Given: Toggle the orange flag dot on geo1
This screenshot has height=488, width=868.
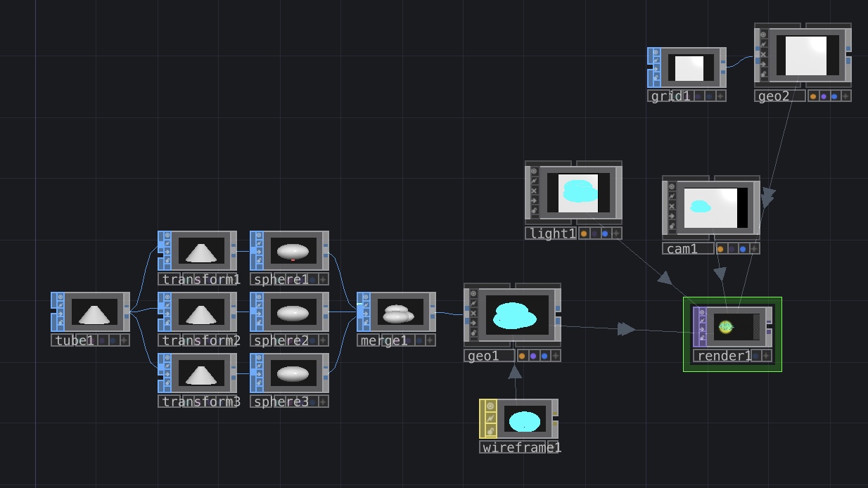Looking at the screenshot, I should click(x=522, y=356).
